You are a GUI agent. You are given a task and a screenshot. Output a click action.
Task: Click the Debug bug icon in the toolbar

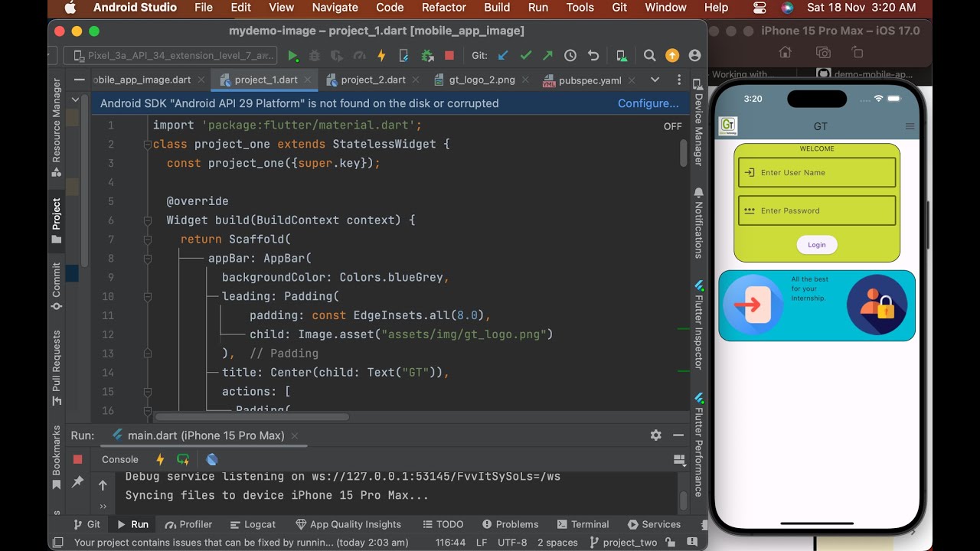click(x=315, y=56)
